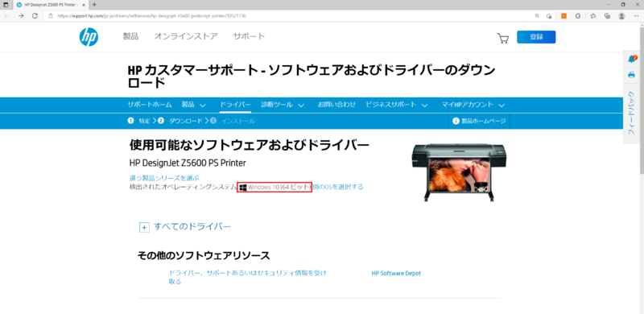Click 違う製品シリーズを選ぶ link

tap(164, 178)
